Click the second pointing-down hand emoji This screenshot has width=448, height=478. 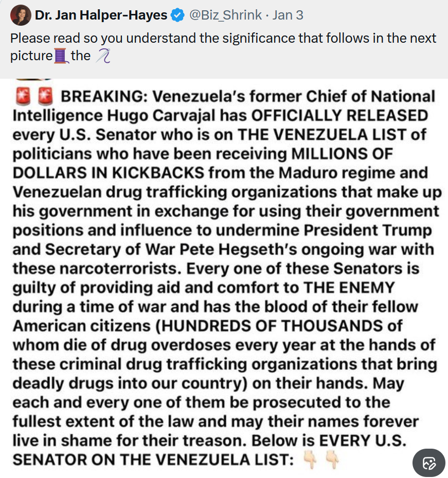(x=332, y=459)
